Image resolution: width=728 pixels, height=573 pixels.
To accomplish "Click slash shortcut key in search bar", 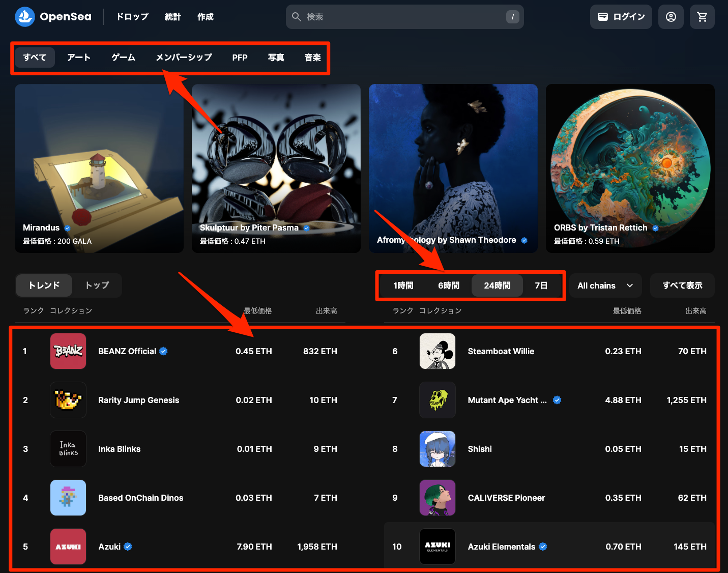I will [512, 17].
